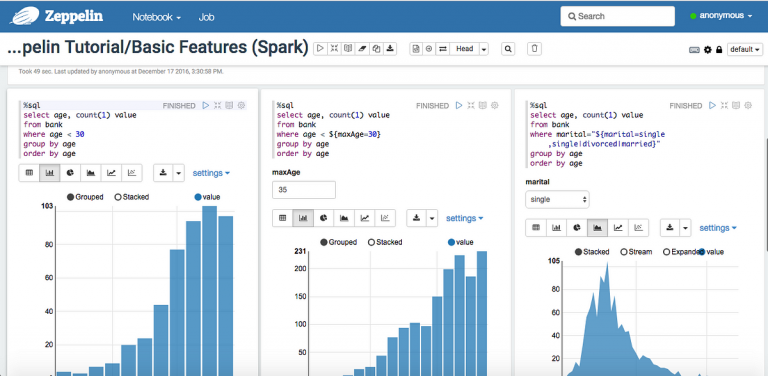This screenshot has height=376, width=768.
Task: Go to the Job page
Action: coord(206,17)
